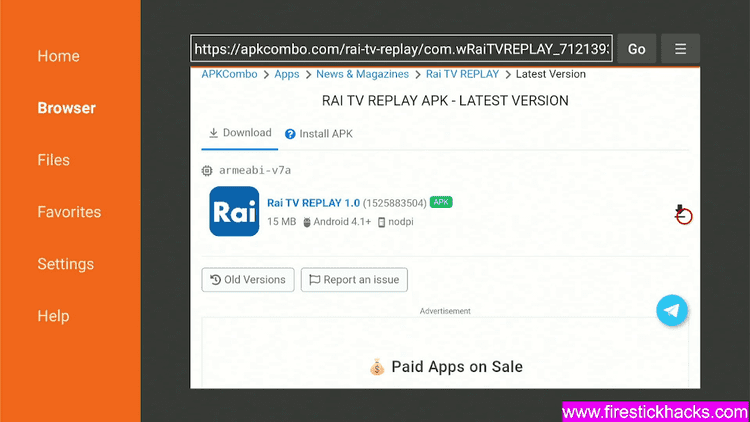Open Files in the sidebar
The image size is (750, 422).
point(54,160)
